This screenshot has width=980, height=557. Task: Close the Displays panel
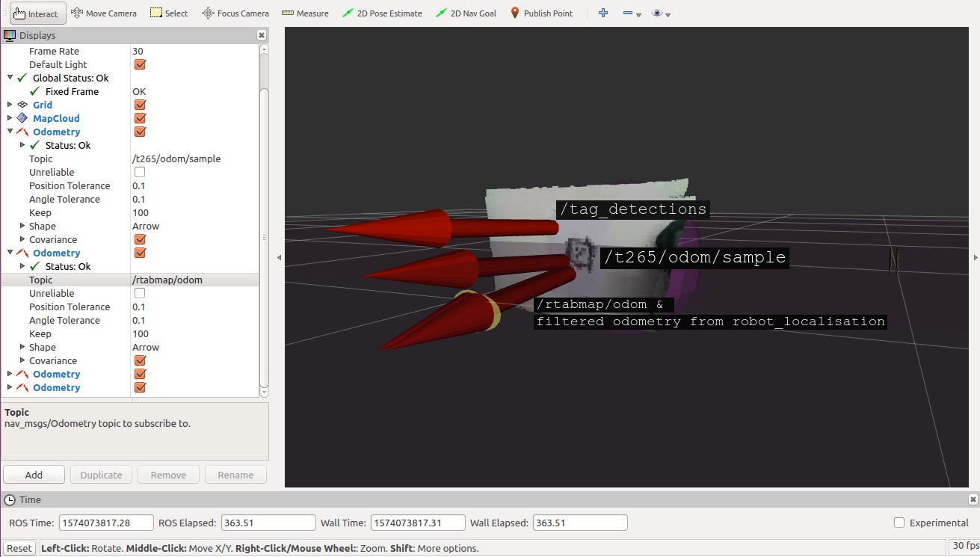[261, 35]
